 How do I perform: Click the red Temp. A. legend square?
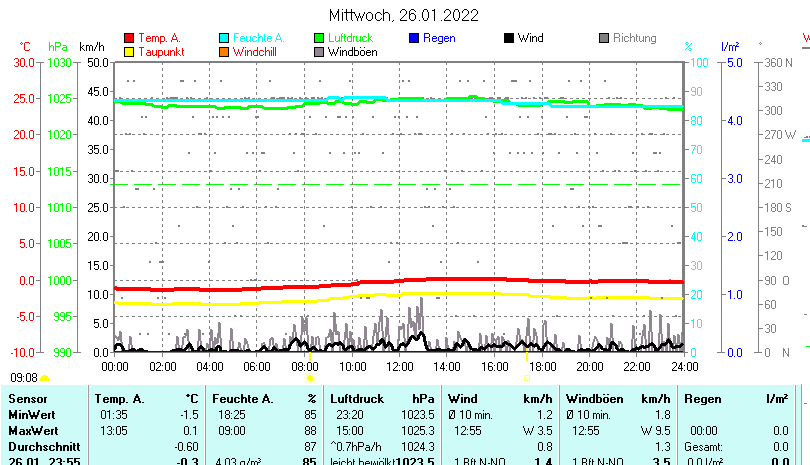[x=129, y=38]
